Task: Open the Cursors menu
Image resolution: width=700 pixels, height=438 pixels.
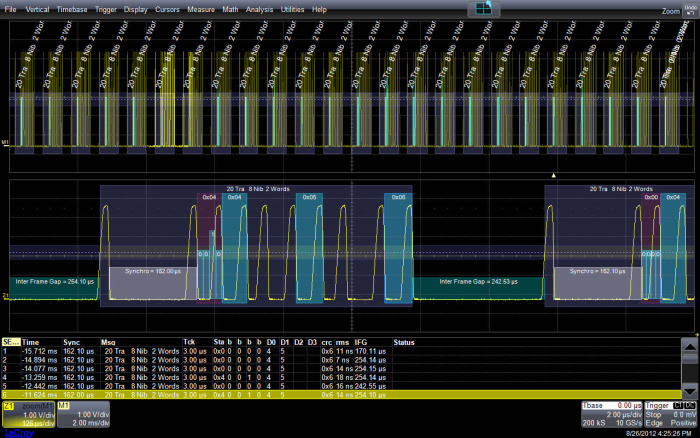Action: (x=167, y=9)
